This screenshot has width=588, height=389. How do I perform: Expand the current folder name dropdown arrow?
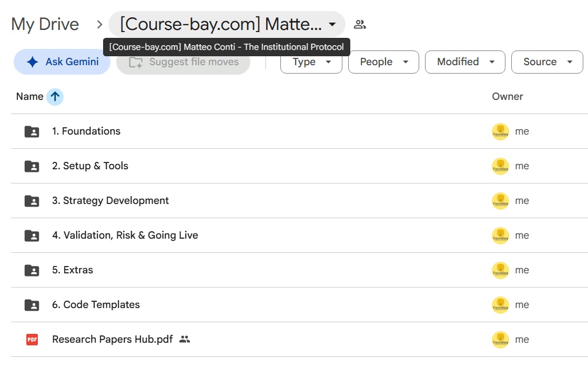click(332, 25)
